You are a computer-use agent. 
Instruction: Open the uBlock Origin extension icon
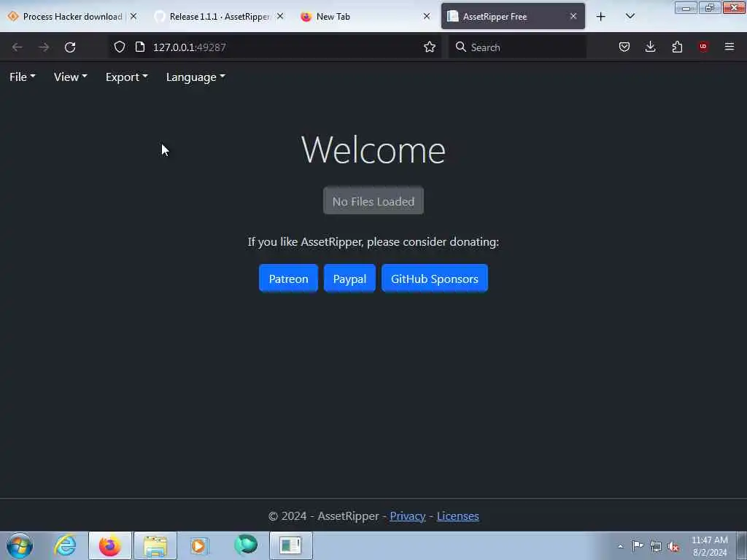pos(703,47)
